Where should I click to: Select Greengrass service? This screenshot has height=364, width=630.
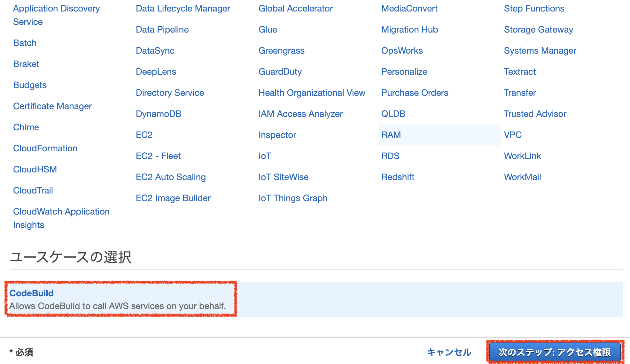pyautogui.click(x=282, y=50)
